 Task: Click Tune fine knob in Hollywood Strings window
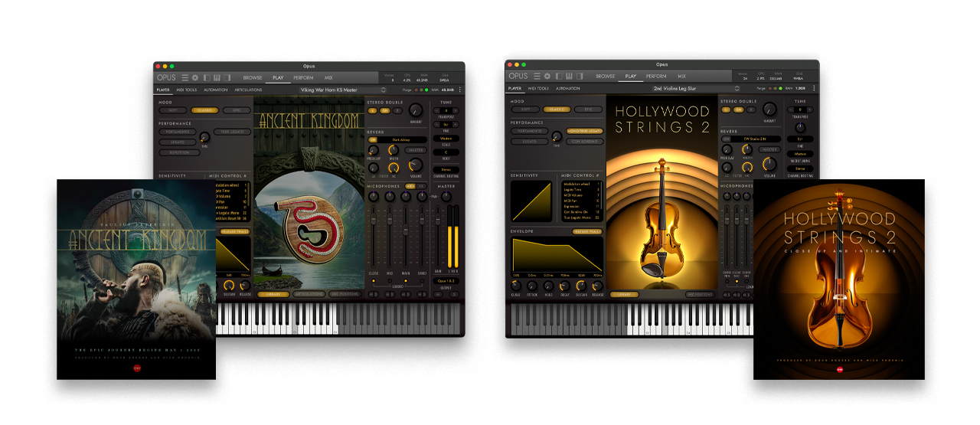(800, 128)
